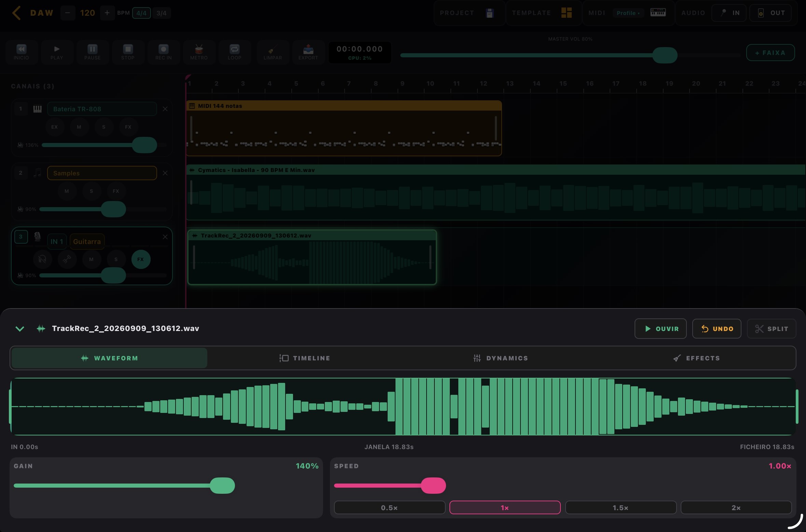
Task: Open the MIDI Profile dropdown
Action: click(x=628, y=13)
